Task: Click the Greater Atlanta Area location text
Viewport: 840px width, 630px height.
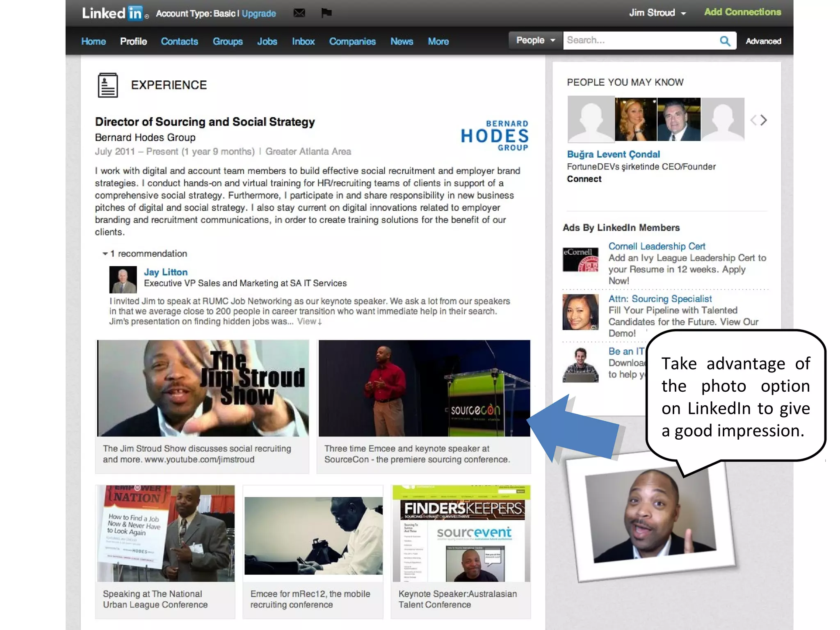Action: point(308,151)
